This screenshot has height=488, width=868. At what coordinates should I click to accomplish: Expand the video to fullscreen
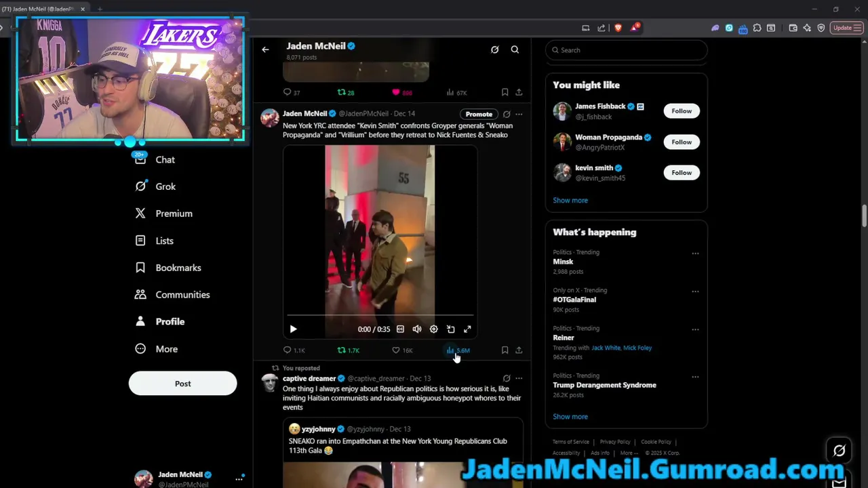(467, 329)
